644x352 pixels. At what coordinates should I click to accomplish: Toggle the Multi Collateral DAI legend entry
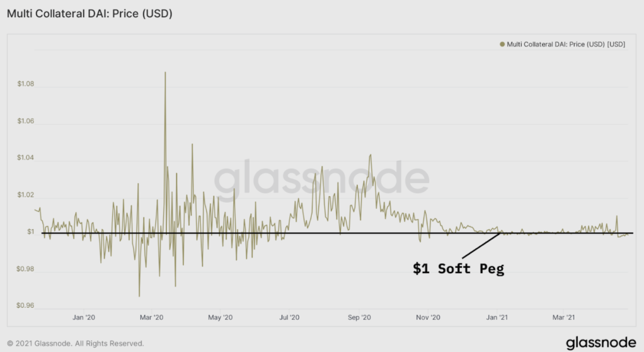[562, 44]
